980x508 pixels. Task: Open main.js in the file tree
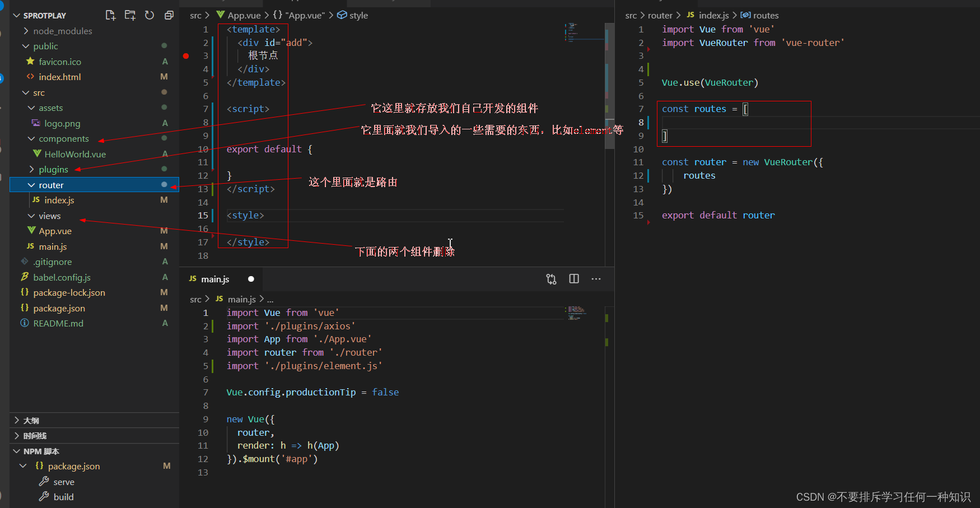pos(53,246)
